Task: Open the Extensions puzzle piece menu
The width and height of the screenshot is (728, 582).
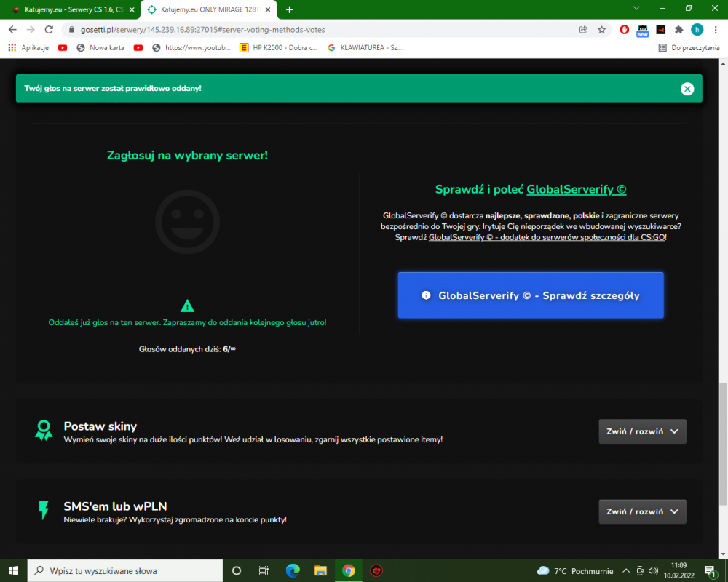Action: pyautogui.click(x=678, y=30)
